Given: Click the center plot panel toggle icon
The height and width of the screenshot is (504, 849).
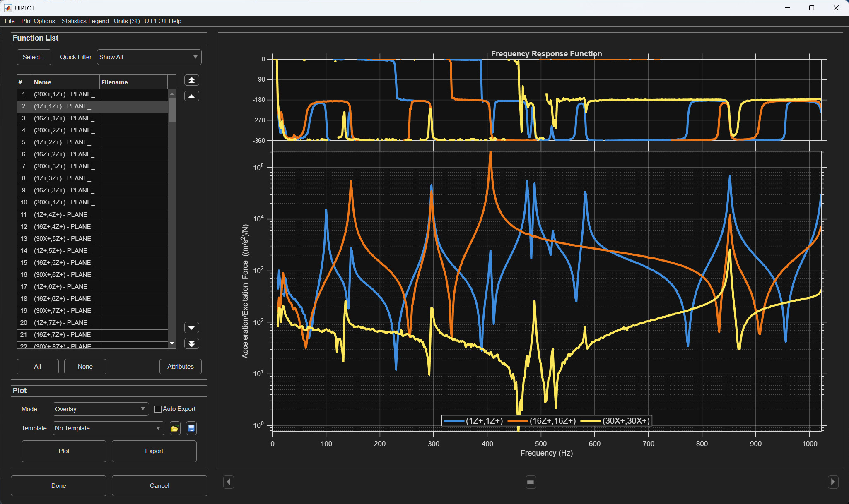Looking at the screenshot, I should [531, 482].
